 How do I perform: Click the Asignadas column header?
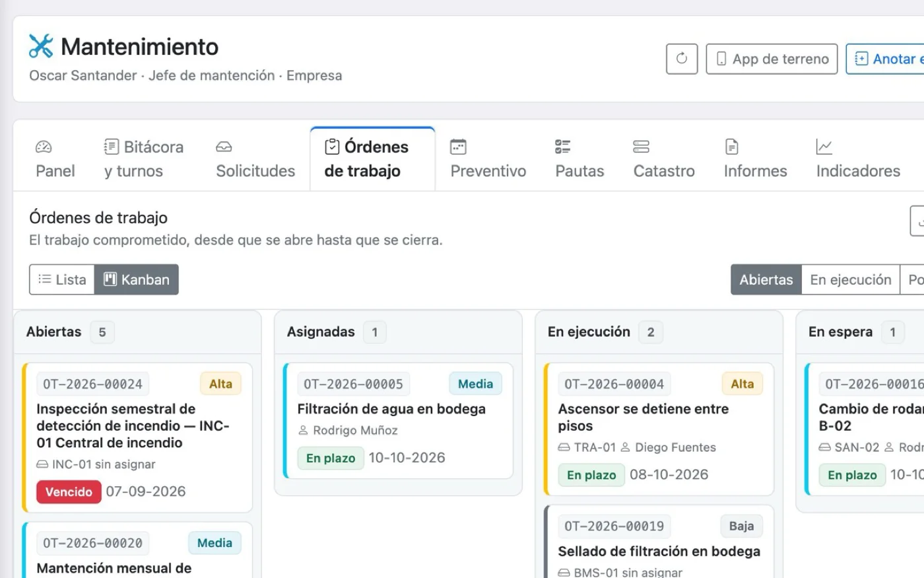point(398,332)
